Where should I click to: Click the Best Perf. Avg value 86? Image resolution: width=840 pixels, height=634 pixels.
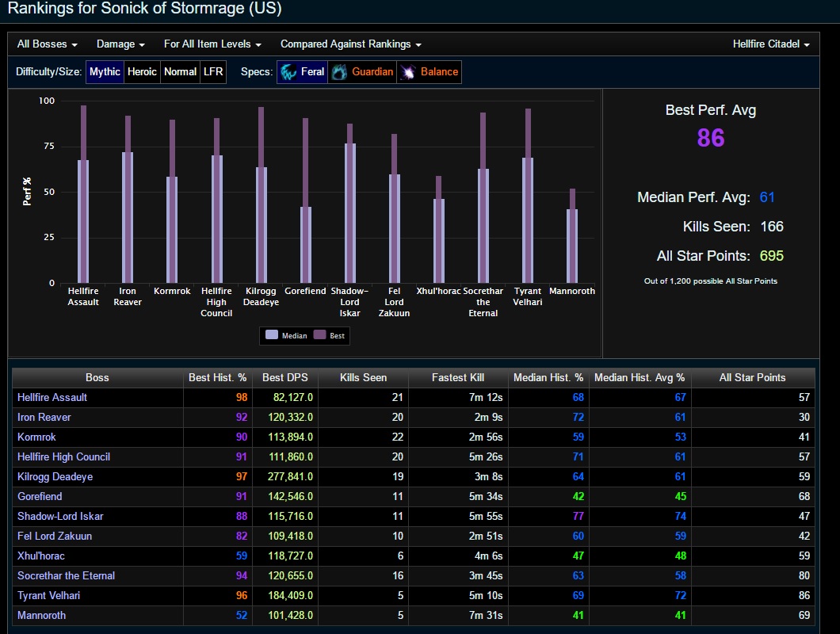point(710,138)
